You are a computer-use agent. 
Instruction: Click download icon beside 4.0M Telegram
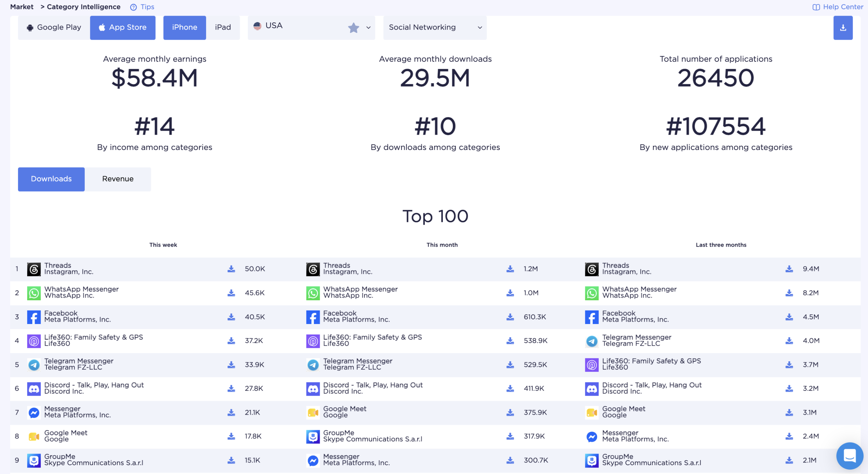point(789,341)
